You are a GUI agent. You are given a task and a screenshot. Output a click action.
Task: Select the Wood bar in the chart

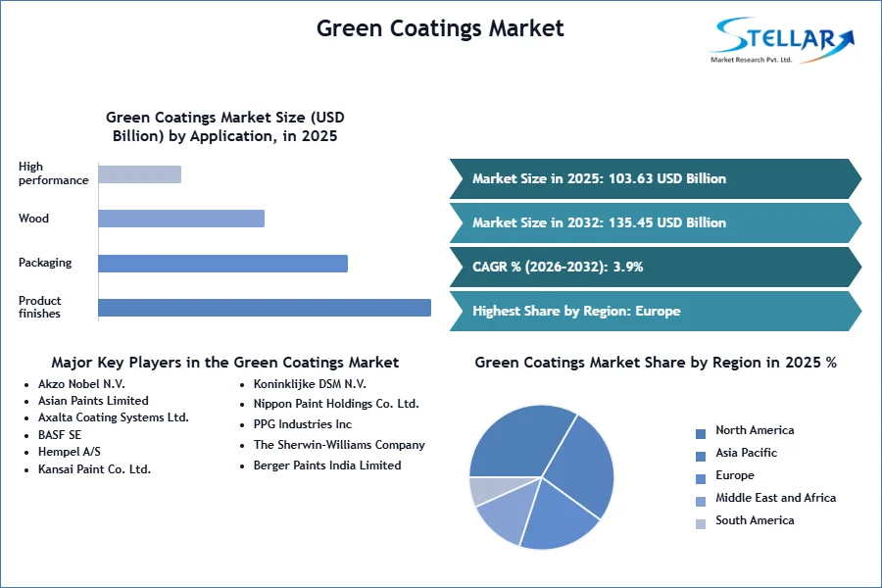(x=181, y=219)
